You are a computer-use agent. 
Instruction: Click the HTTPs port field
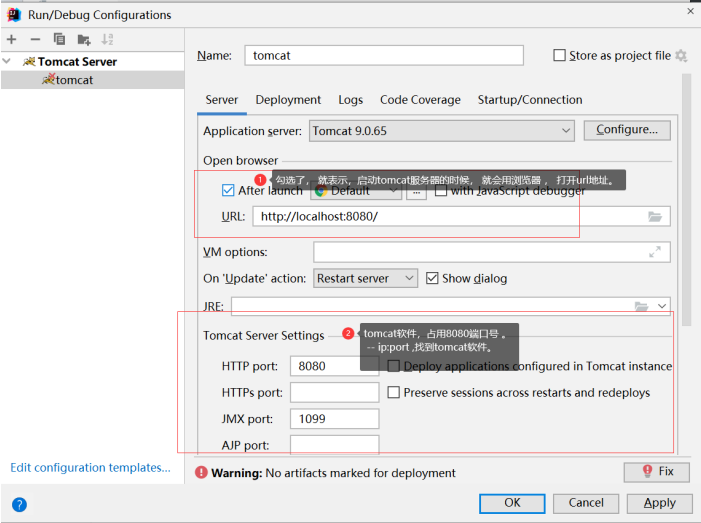pos(334,392)
